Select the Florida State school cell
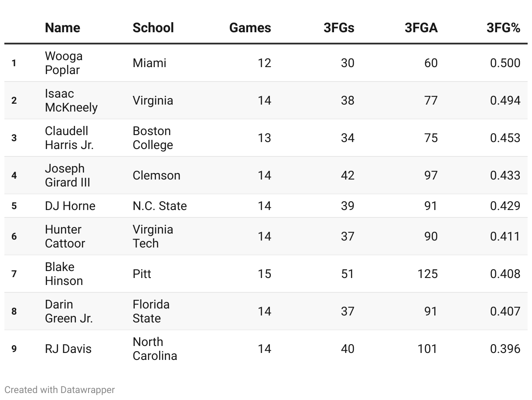Image resolution: width=532 pixels, height=400 pixels. 151,311
